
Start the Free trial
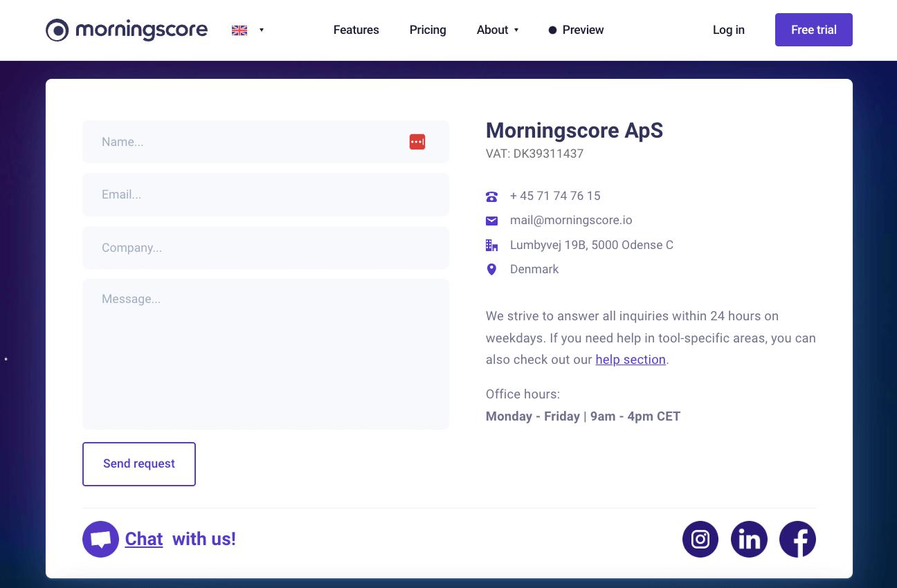[814, 30]
